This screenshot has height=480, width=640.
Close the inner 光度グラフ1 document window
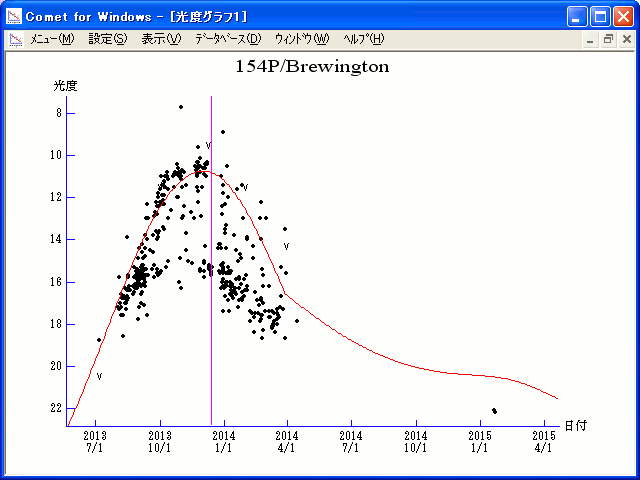pos(627,40)
